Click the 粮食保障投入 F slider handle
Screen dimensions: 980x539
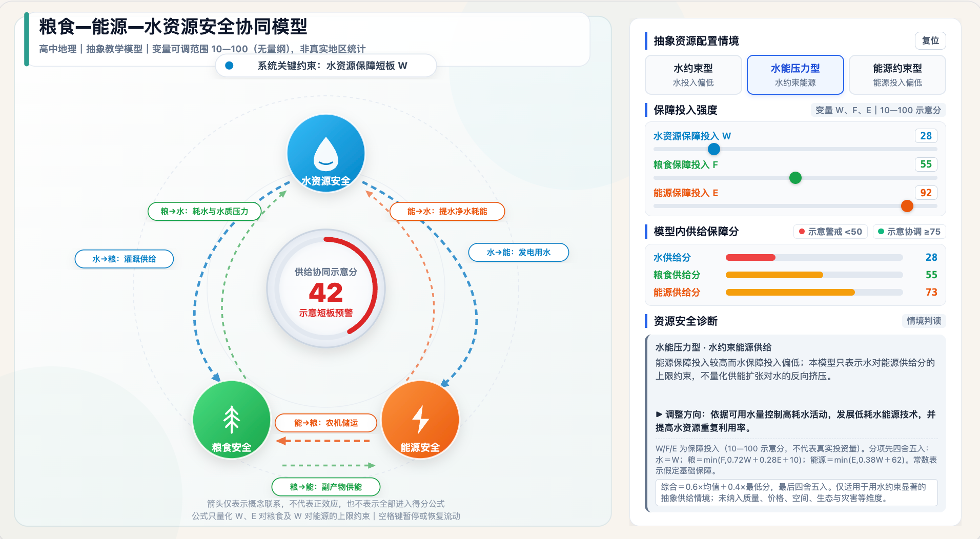click(x=795, y=178)
